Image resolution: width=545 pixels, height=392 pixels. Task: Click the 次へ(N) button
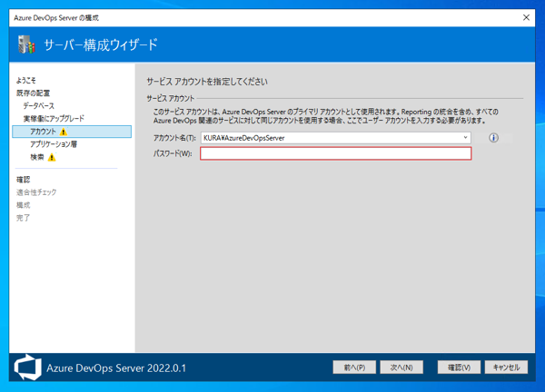pyautogui.click(x=401, y=367)
